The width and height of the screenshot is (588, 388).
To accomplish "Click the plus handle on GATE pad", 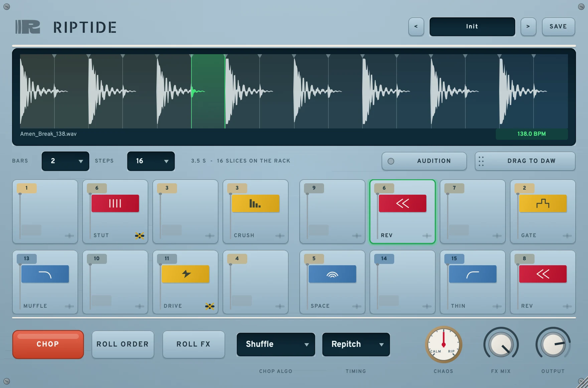I will tap(567, 235).
